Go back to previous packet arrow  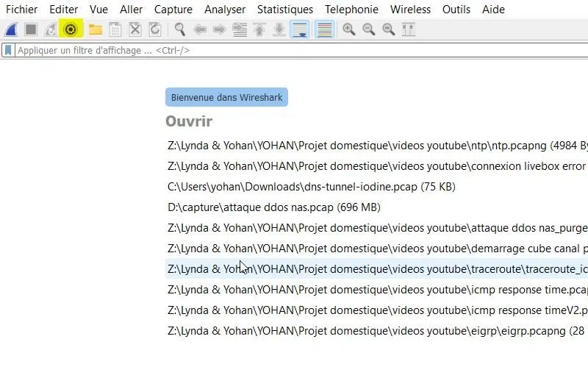200,29
